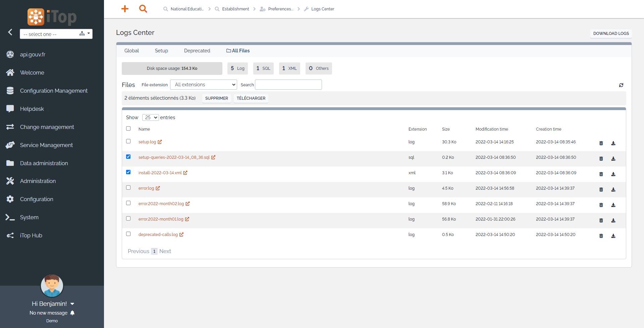The height and width of the screenshot is (328, 644).
Task: Open the All extensions dropdown
Action: pos(203,85)
